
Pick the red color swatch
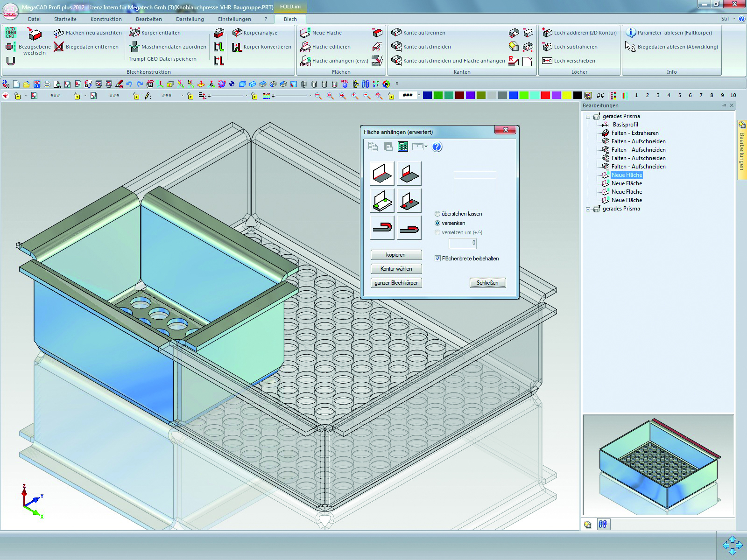tap(545, 95)
